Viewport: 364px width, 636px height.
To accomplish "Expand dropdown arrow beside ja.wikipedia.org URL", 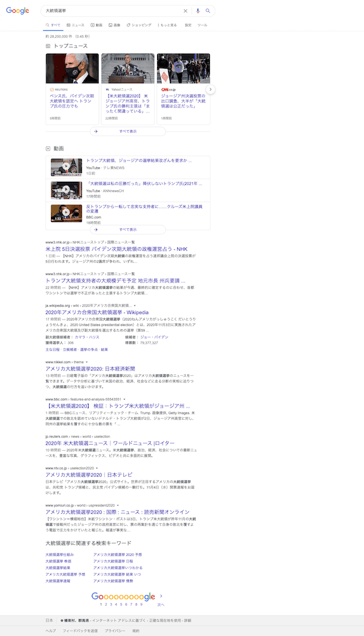I will click(135, 306).
